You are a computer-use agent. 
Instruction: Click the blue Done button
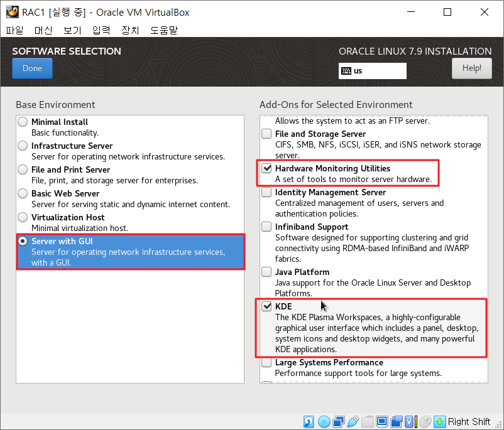coord(32,68)
